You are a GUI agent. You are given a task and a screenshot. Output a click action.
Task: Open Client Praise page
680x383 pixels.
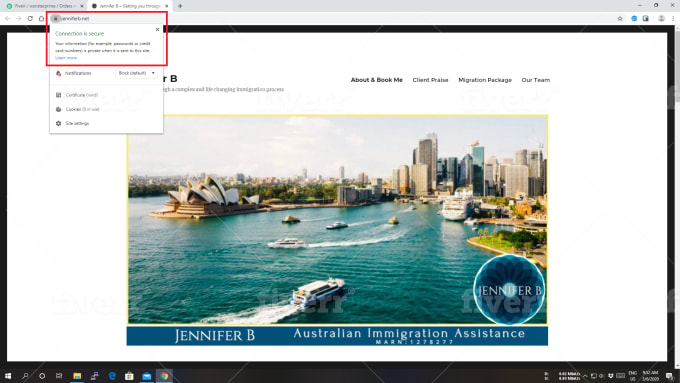[430, 80]
